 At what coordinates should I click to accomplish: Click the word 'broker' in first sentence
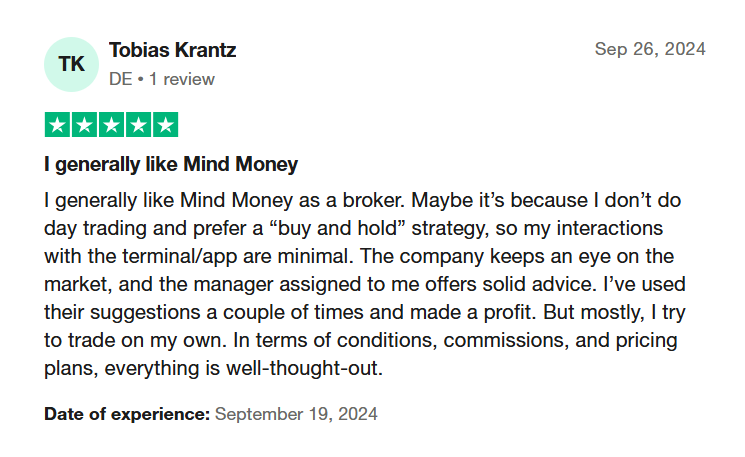(x=373, y=200)
